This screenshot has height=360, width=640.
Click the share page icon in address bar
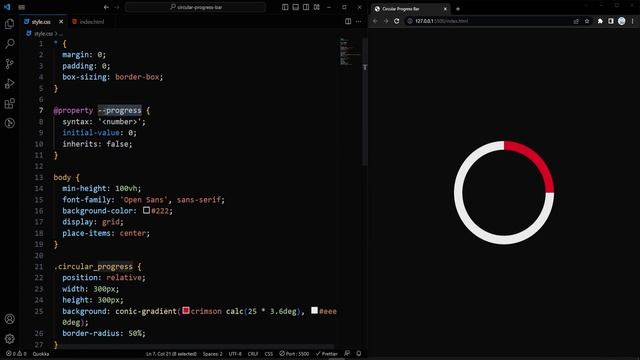(576, 21)
